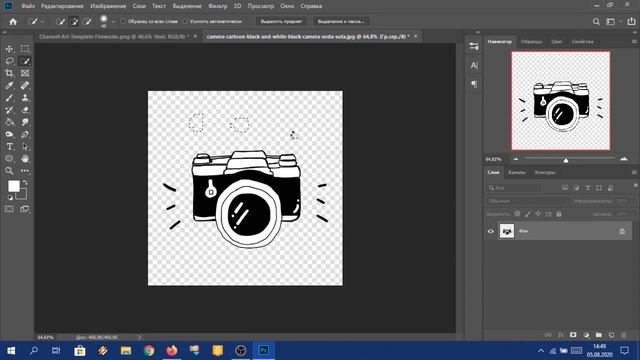Open layer filter type dropdown
The height and width of the screenshot is (360, 640).
[x=514, y=188]
